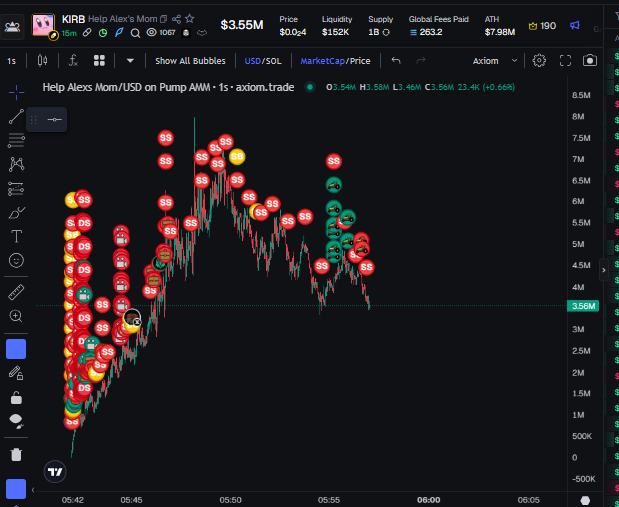This screenshot has width=619, height=507.
Task: Open the candlestick chart style menu
Action: (x=42, y=61)
